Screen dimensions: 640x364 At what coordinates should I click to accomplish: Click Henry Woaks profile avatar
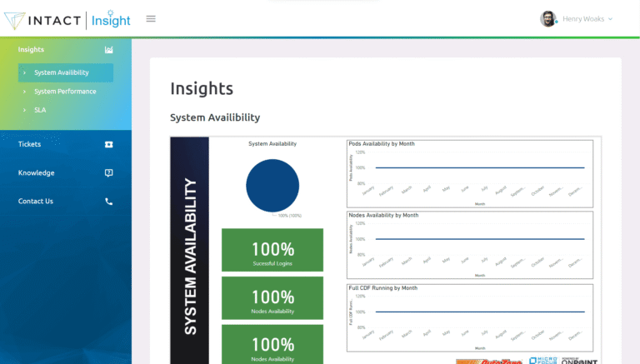(x=547, y=18)
